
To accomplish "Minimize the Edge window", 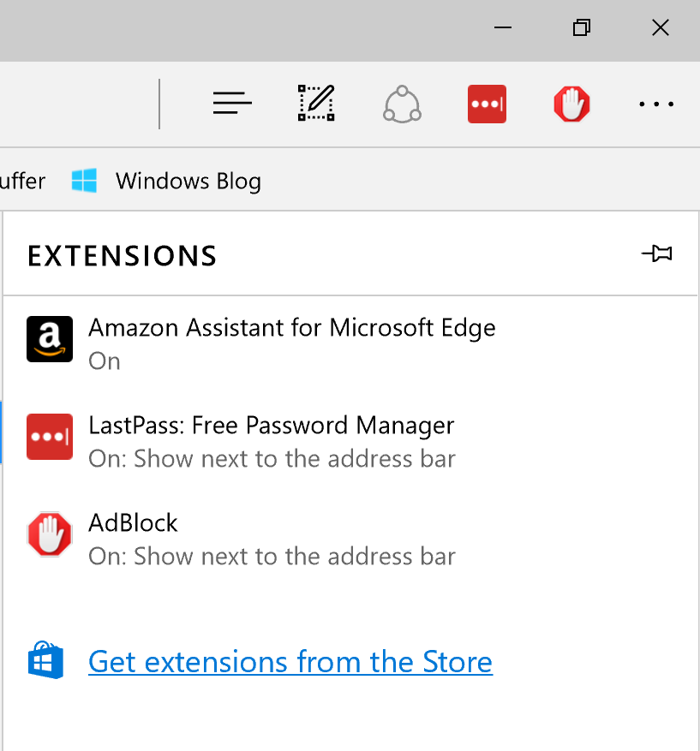I will point(503,28).
